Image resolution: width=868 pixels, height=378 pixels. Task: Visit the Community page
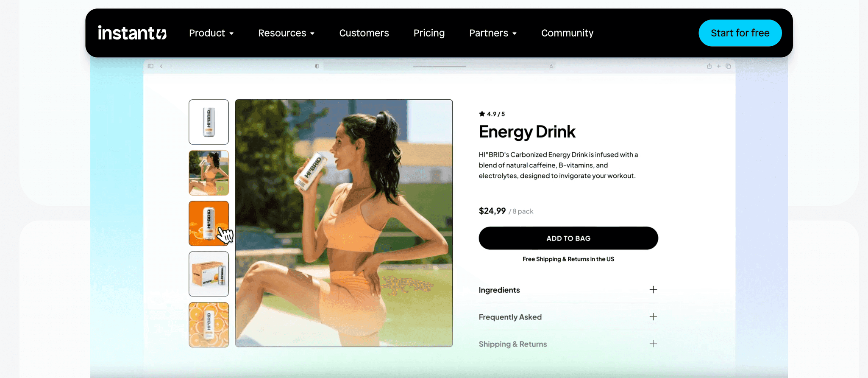[567, 33]
